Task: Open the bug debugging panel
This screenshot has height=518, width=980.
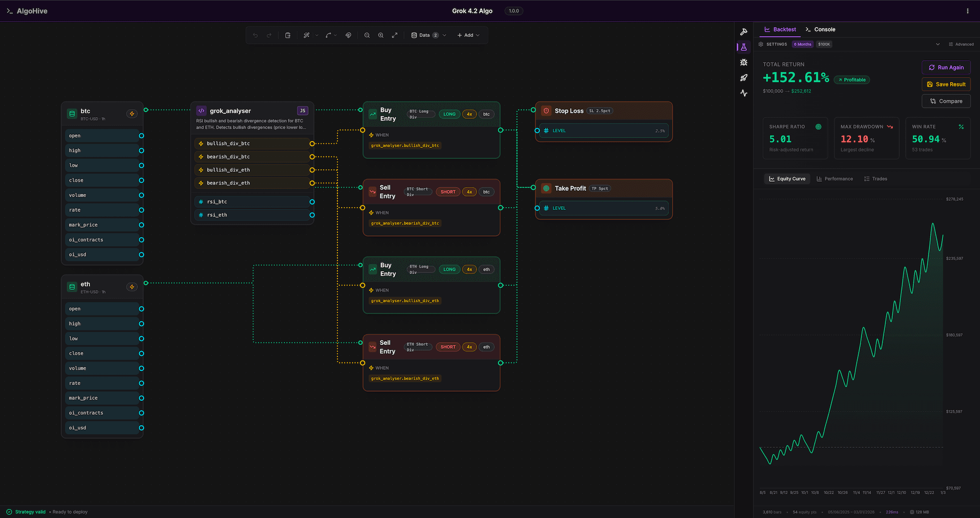Action: click(x=744, y=62)
